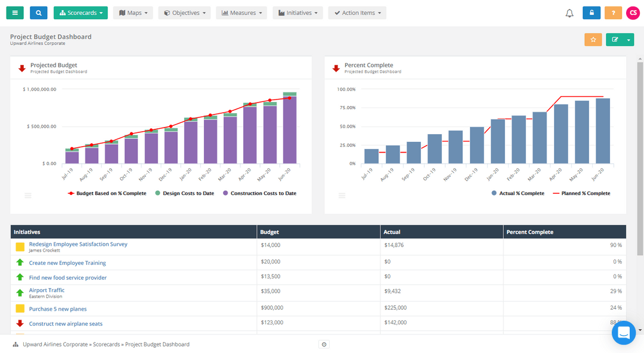Click the notifications bell
Screen dimensions: 644x353
click(569, 13)
